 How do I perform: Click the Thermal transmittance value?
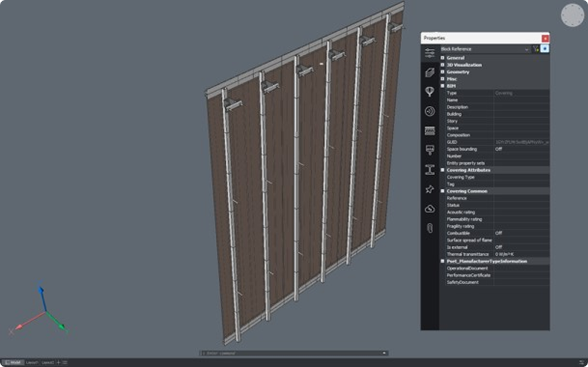click(x=522, y=254)
